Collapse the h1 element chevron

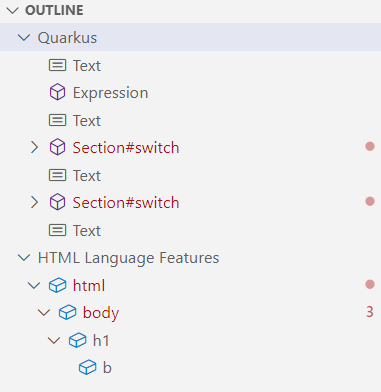point(54,340)
